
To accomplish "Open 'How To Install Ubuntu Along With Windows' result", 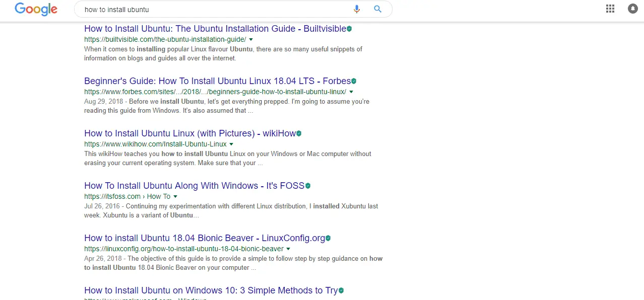I will 195,186.
